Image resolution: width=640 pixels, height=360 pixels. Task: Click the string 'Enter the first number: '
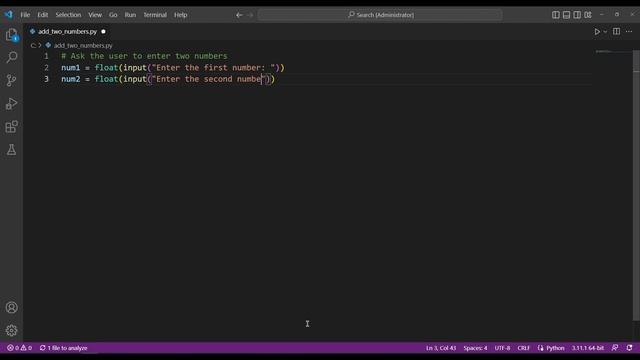213,67
